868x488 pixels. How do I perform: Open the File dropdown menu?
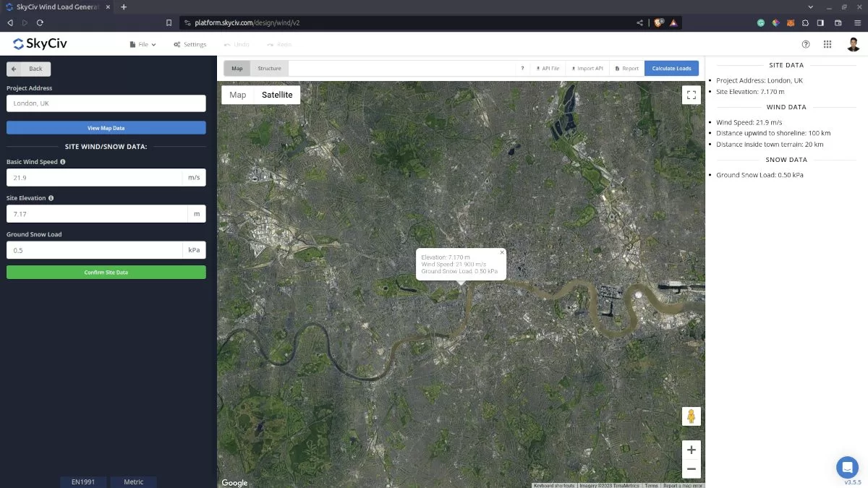tap(142, 44)
